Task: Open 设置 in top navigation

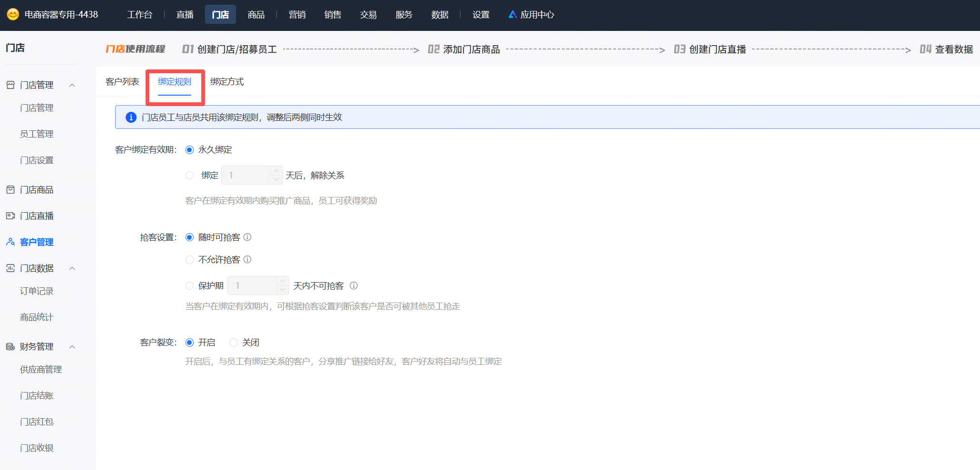Action: point(481,15)
